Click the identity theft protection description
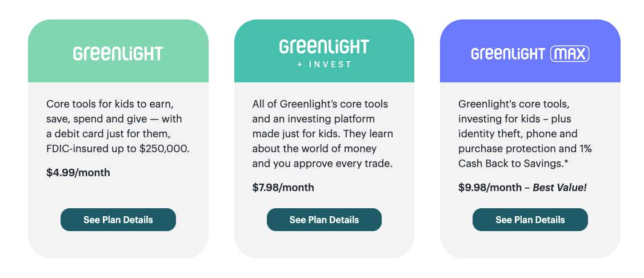The image size is (644, 278). click(525, 134)
